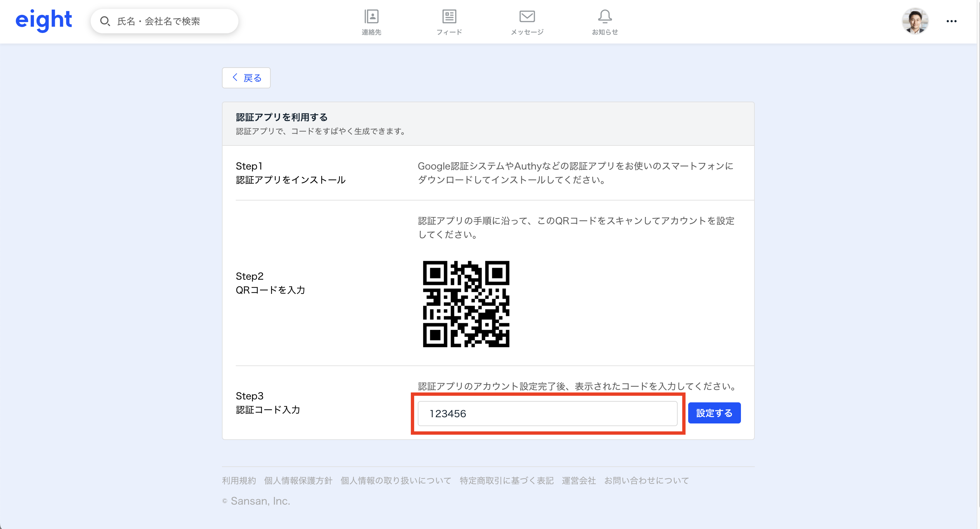The height and width of the screenshot is (529, 980).
Task: Click the back chevron inside 戻る button
Action: (x=235, y=78)
